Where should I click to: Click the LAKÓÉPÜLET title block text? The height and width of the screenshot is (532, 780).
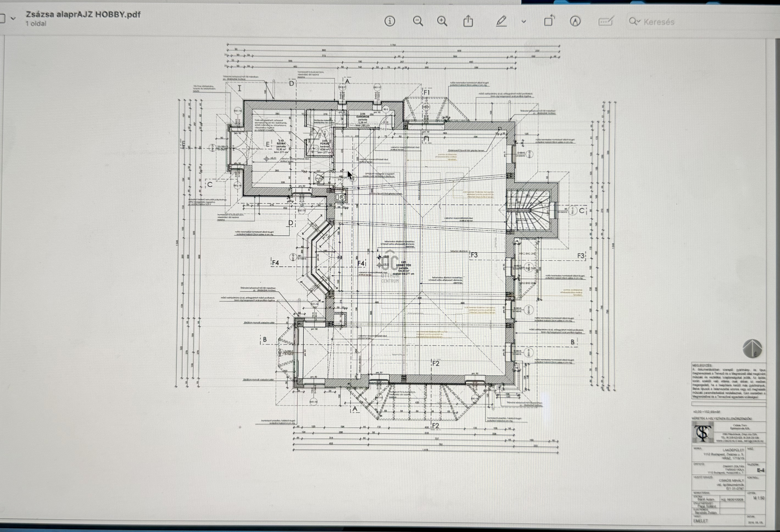pos(733,450)
